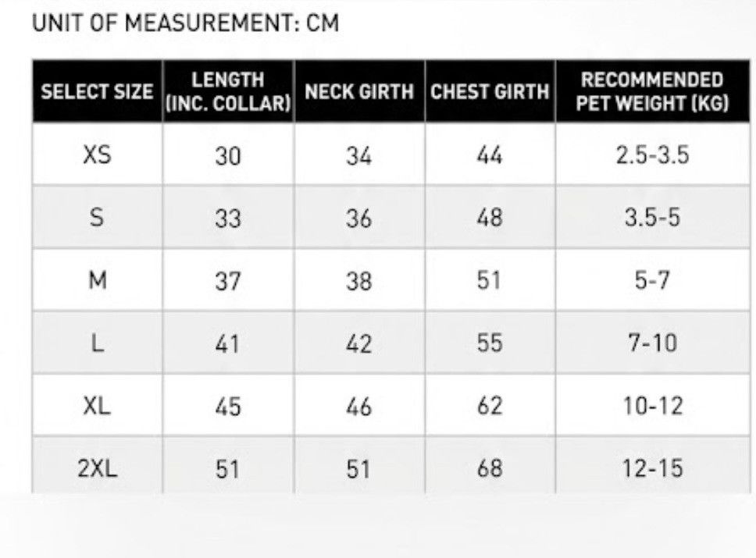Click the UNIT OF MEASUREMENT: CM text
The image size is (756, 558).
[186, 23]
